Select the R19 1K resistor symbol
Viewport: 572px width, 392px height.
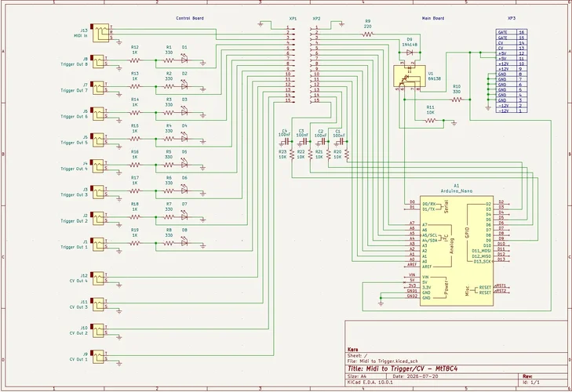[x=135, y=243]
